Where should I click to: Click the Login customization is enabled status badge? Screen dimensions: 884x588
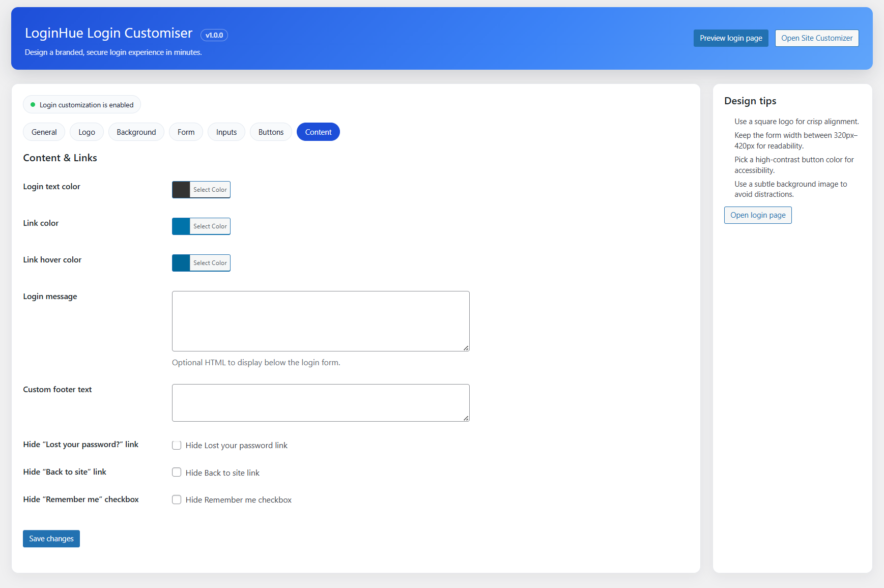(x=81, y=104)
